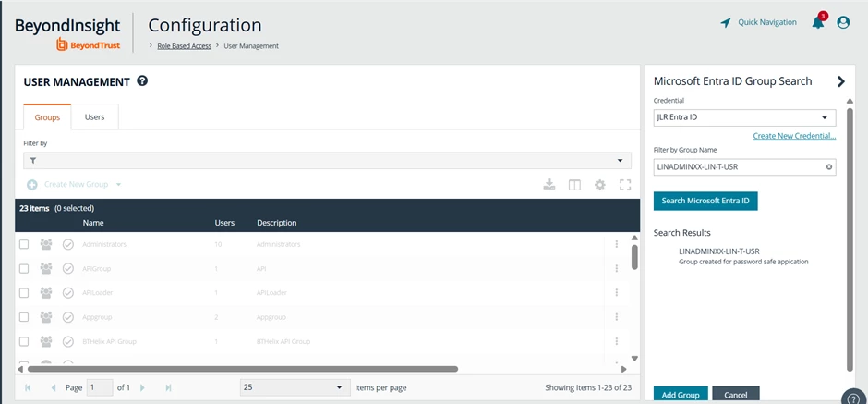The image size is (868, 404).
Task: Go to the previous page pager arrow
Action: pyautogui.click(x=54, y=388)
